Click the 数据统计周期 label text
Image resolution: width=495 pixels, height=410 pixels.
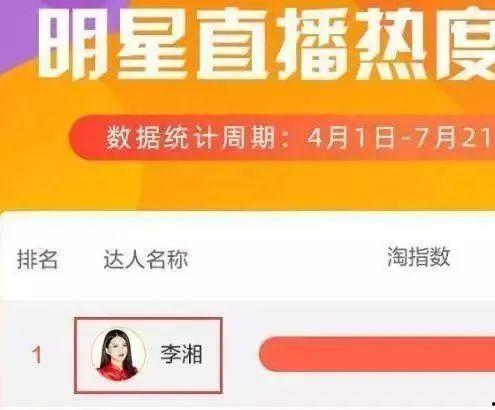(x=190, y=137)
